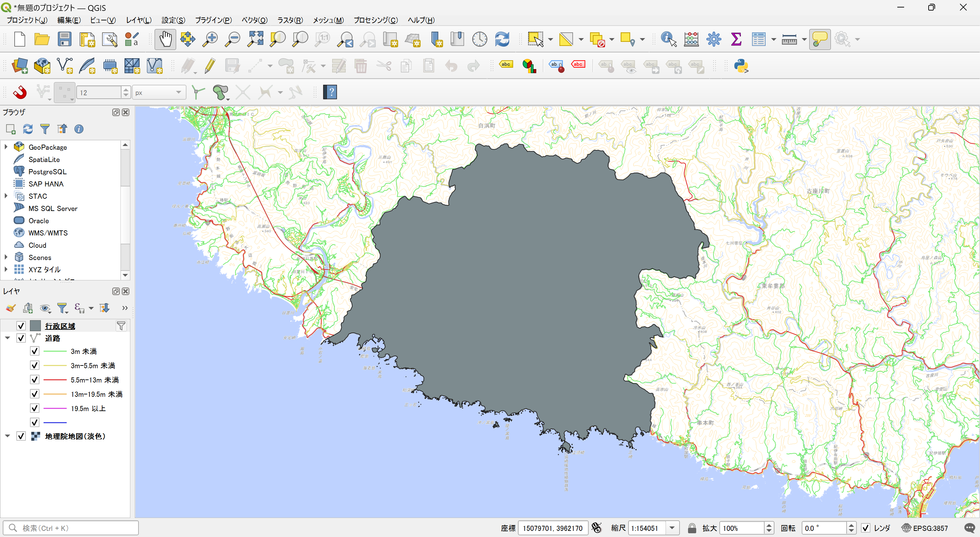Open the Field Calculator abacus icon

tap(691, 39)
